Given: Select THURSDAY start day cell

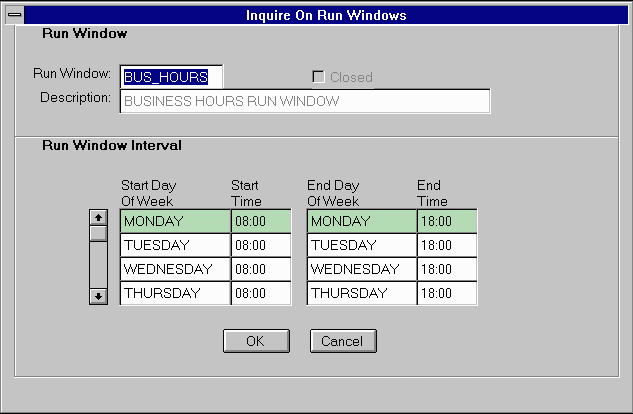Looking at the screenshot, I should [x=175, y=293].
